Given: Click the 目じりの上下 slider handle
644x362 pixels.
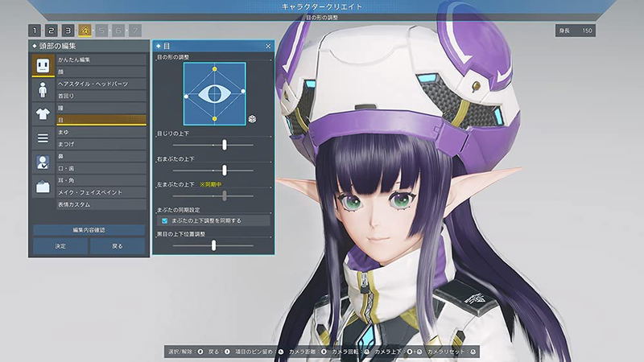Looking at the screenshot, I should click(224, 145).
